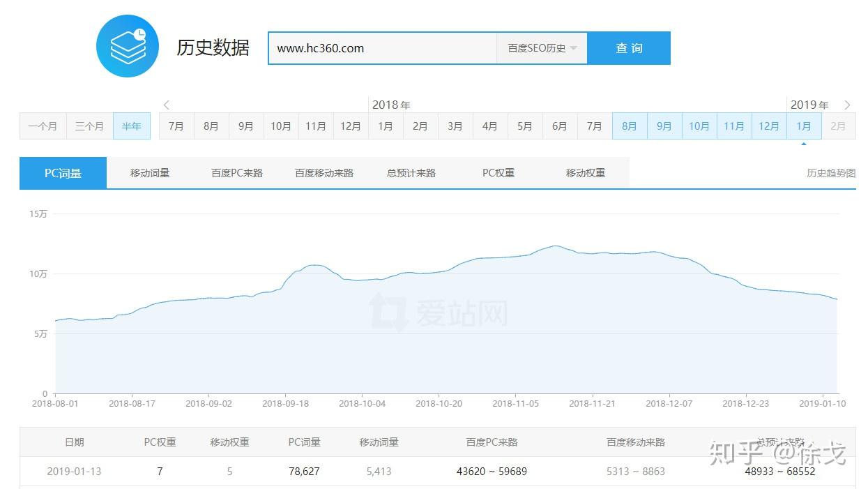Click the 43620 ~ 59689 value
Image resolution: width=868 pixels, height=489 pixels.
click(492, 472)
